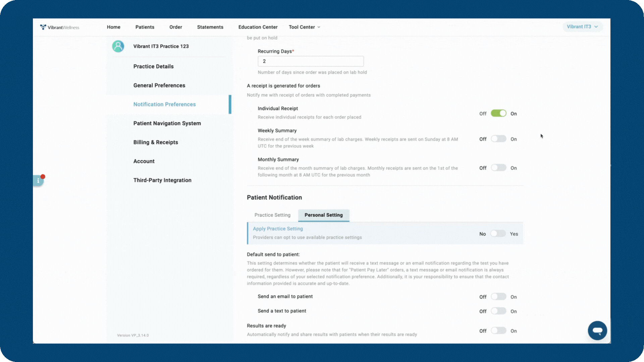Image resolution: width=644 pixels, height=362 pixels.
Task: Click the Tool Center dropdown chevron
Action: click(318, 27)
